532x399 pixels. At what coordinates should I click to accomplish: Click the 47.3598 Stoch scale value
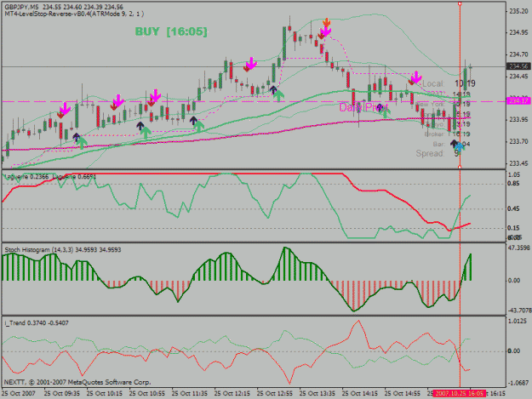click(x=518, y=248)
